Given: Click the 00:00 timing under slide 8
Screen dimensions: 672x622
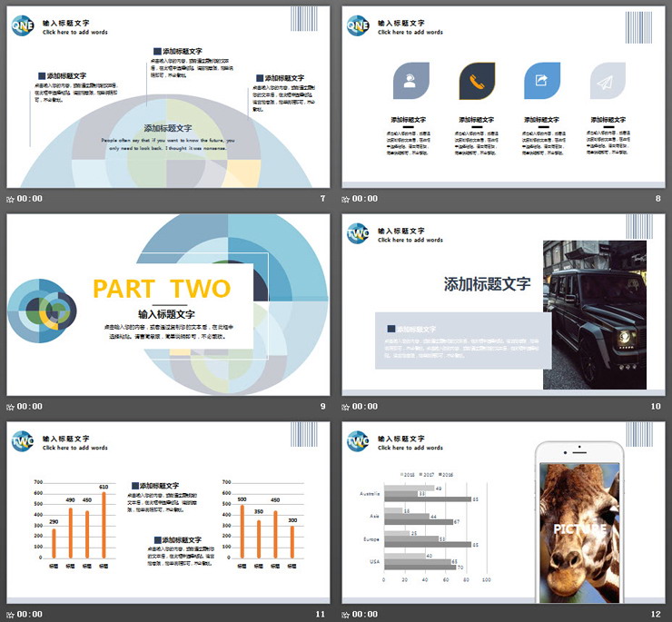Looking at the screenshot, I should click(365, 199).
